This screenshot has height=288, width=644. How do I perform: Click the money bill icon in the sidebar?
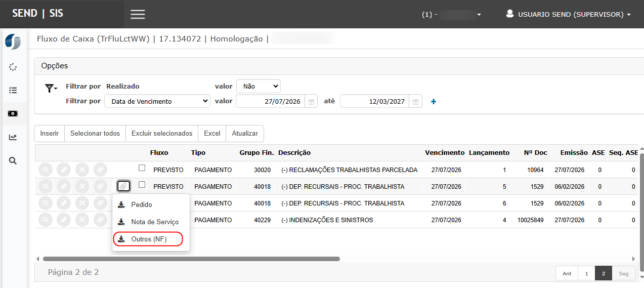pyautogui.click(x=13, y=113)
